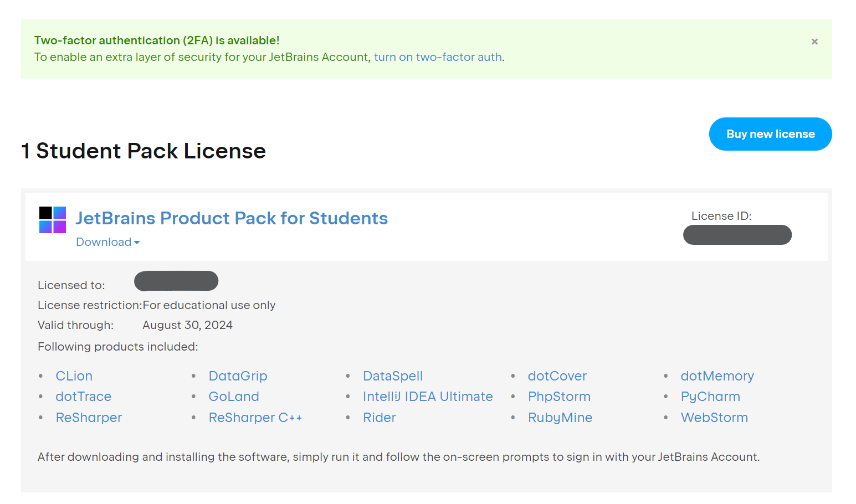Open the turn on two-factor auth link

(438, 57)
